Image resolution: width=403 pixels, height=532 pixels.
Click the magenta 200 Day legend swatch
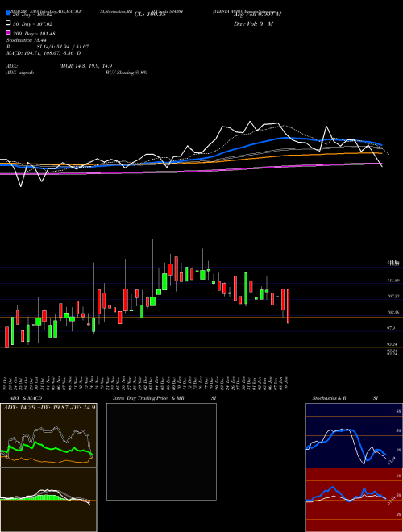9,33
